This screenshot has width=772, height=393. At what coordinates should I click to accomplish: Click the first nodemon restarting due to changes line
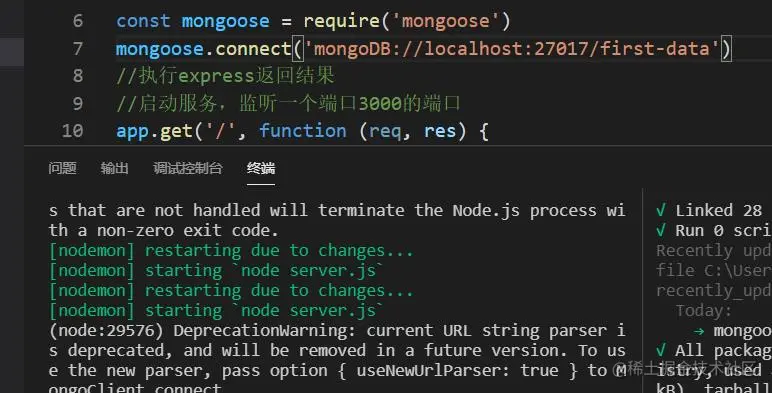pyautogui.click(x=231, y=251)
